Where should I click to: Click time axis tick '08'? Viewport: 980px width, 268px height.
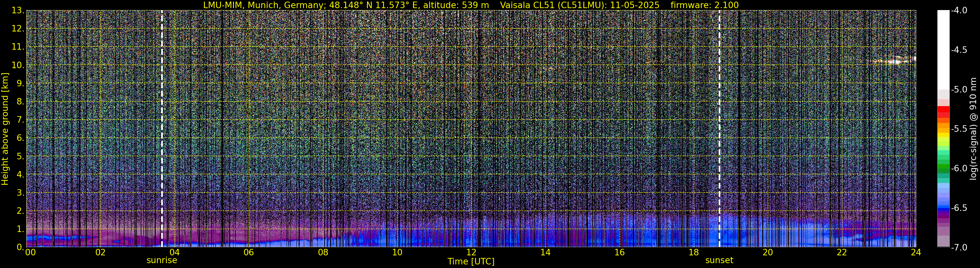tap(323, 252)
